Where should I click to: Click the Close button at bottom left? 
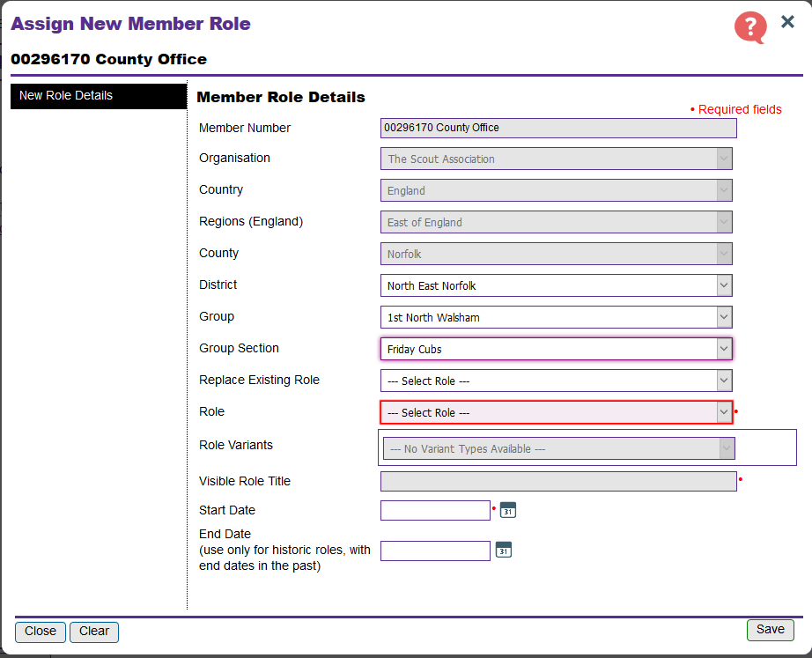coord(41,631)
